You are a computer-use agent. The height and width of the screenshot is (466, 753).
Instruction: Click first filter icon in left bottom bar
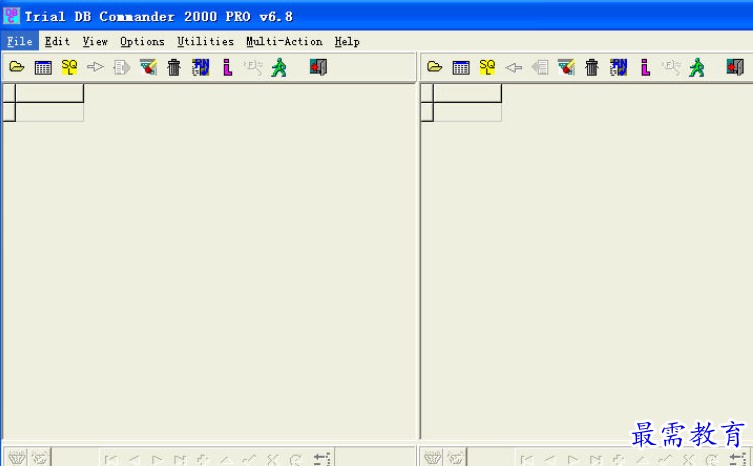[x=17, y=457]
